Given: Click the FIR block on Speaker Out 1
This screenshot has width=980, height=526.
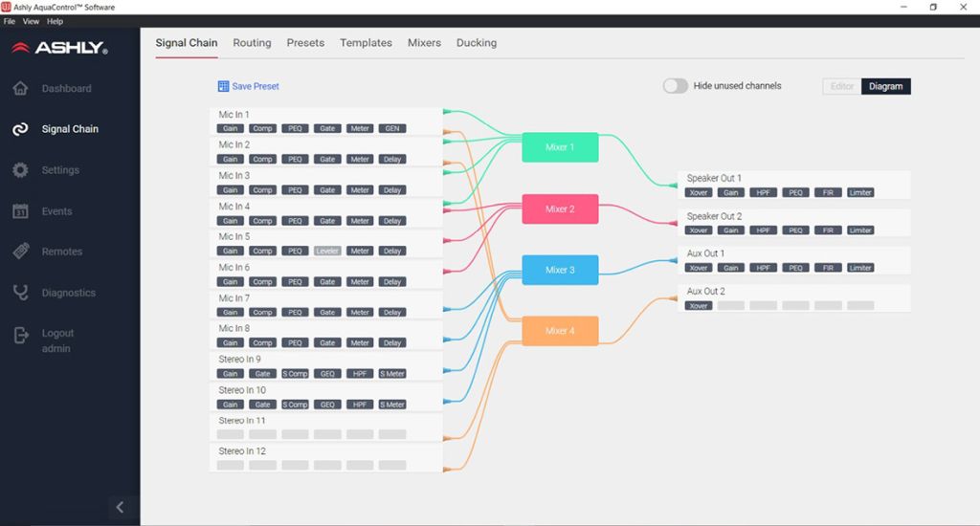Looking at the screenshot, I should 828,193.
